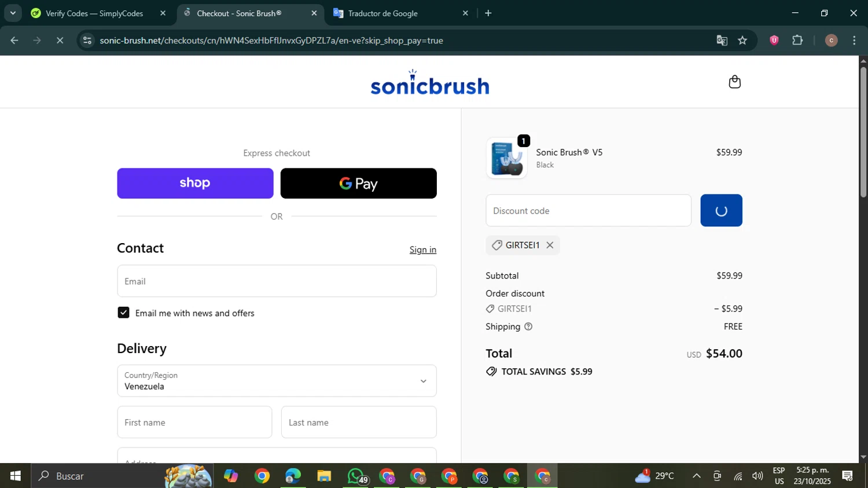The height and width of the screenshot is (488, 868).
Task: Focus the First name field
Action: pos(194,422)
